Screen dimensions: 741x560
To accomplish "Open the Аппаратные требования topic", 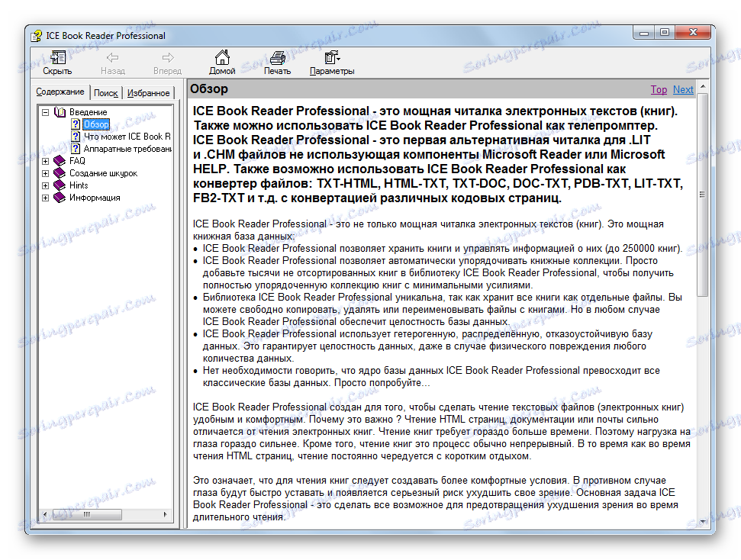I will pos(127,149).
